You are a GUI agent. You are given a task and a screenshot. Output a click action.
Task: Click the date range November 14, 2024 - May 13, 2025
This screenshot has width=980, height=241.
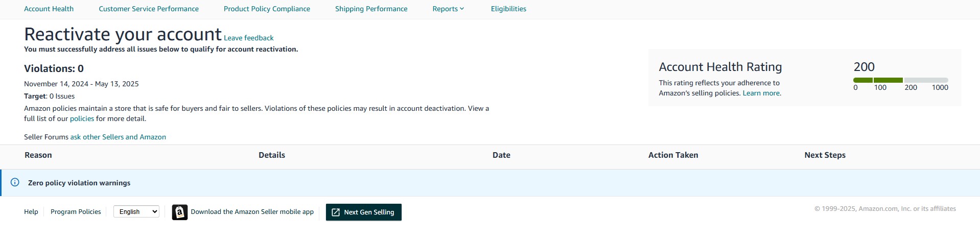pyautogui.click(x=81, y=84)
